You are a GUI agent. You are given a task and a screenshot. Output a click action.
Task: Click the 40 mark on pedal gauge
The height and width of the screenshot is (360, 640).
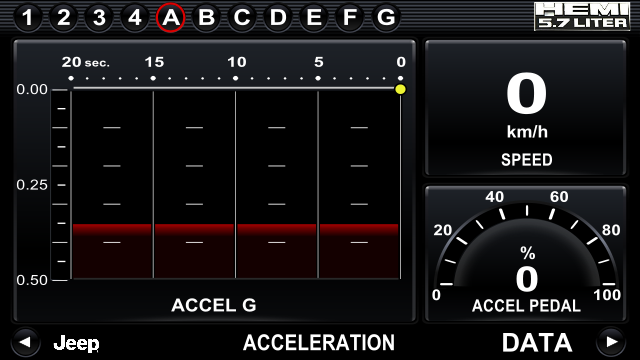pyautogui.click(x=495, y=197)
